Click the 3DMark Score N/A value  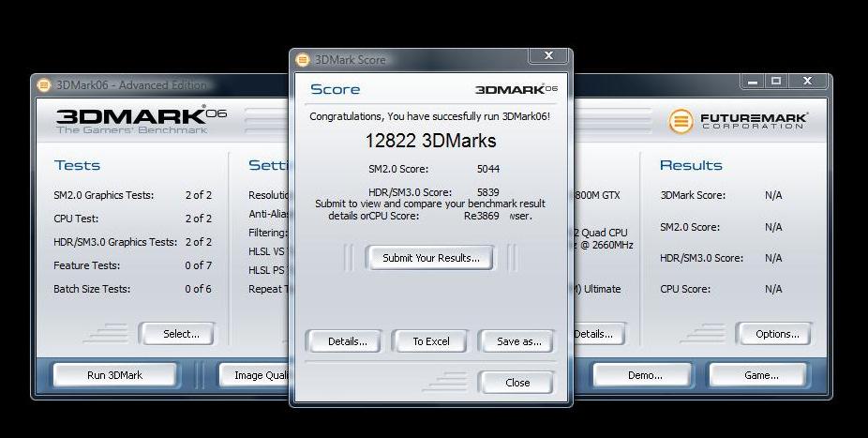(773, 195)
